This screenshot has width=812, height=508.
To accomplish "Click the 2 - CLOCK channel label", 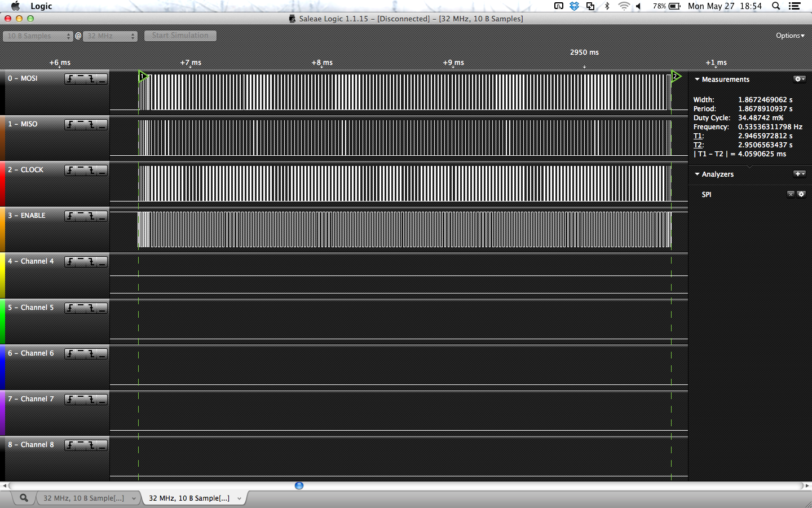I will (x=25, y=170).
